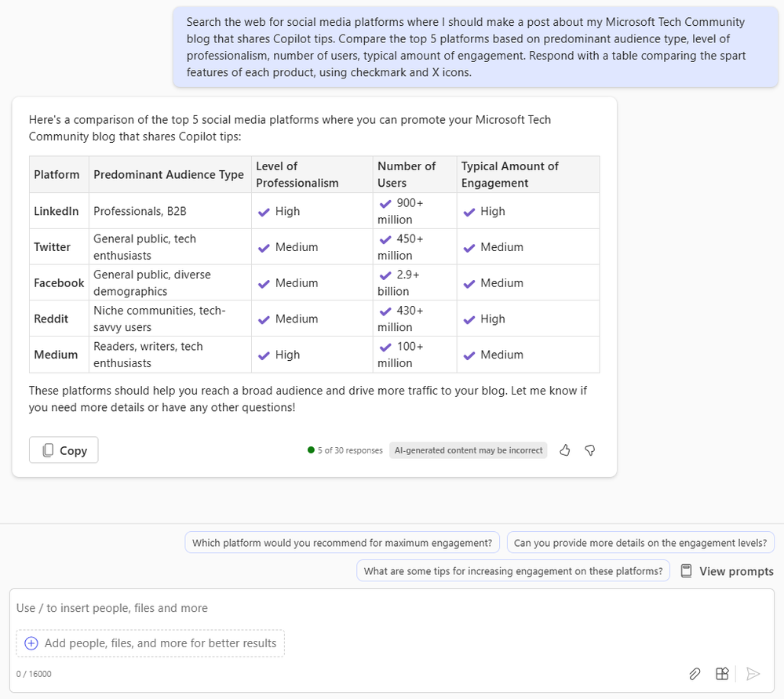Click the 450+ million users cell

click(x=414, y=247)
